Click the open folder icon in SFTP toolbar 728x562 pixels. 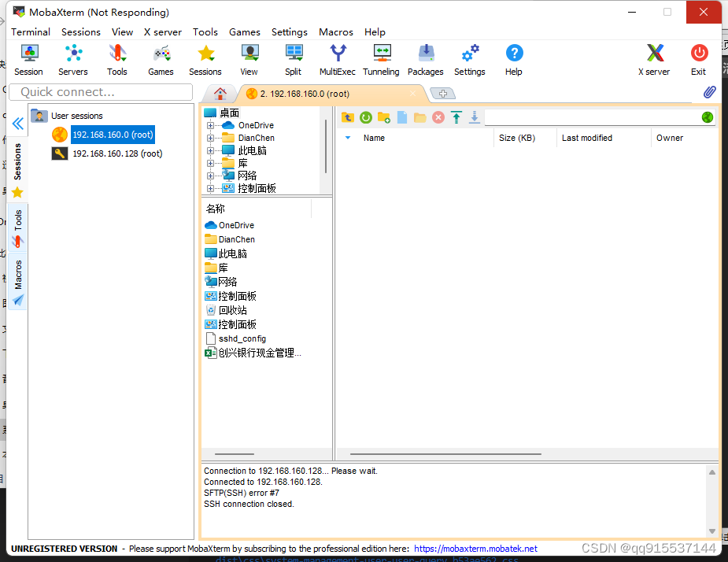(420, 117)
